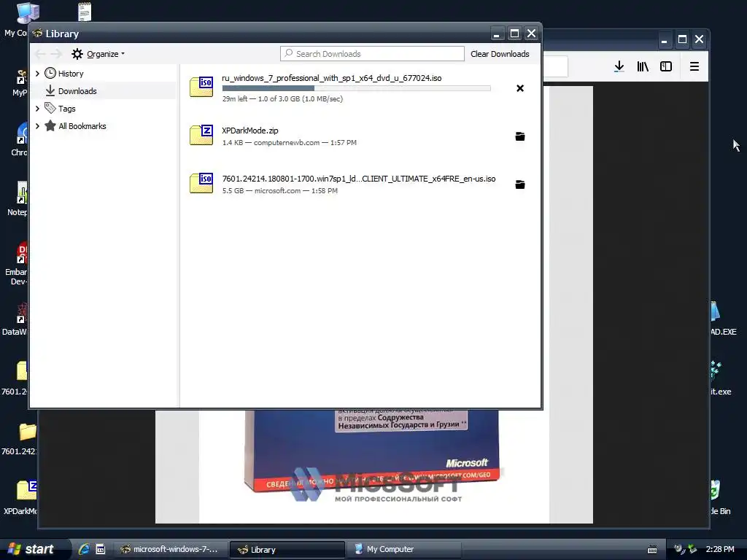The width and height of the screenshot is (747, 560).
Task: Select the XPDarkMode.zip file name
Action: click(x=250, y=131)
